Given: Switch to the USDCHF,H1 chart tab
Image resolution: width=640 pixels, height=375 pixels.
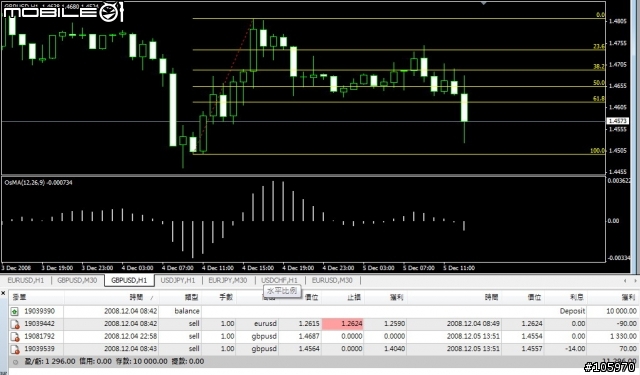Looking at the screenshot, I should [x=279, y=280].
